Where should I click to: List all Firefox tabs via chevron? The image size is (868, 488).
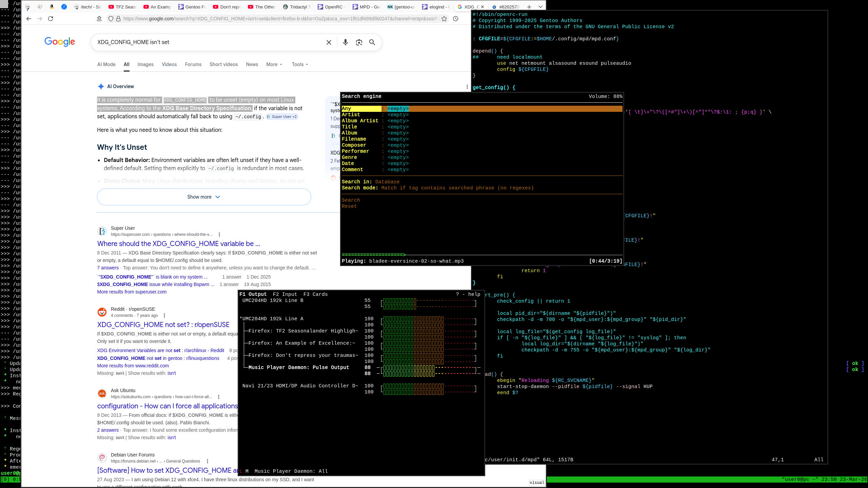[x=540, y=7]
